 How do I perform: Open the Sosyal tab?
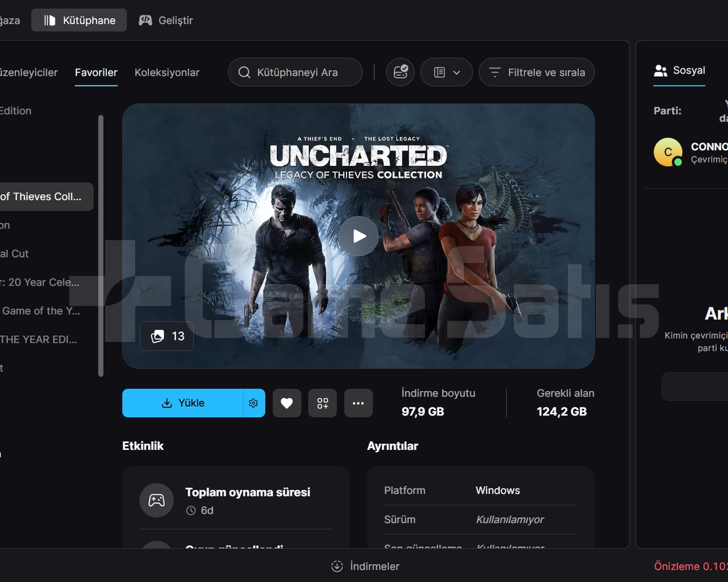click(x=679, y=70)
